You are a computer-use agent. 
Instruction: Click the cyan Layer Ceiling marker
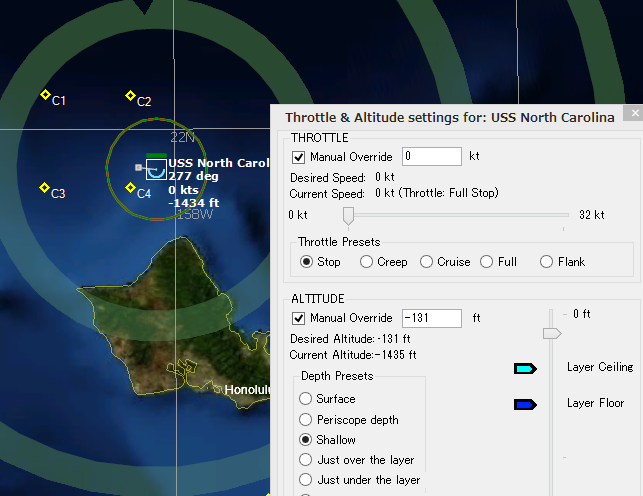point(525,369)
